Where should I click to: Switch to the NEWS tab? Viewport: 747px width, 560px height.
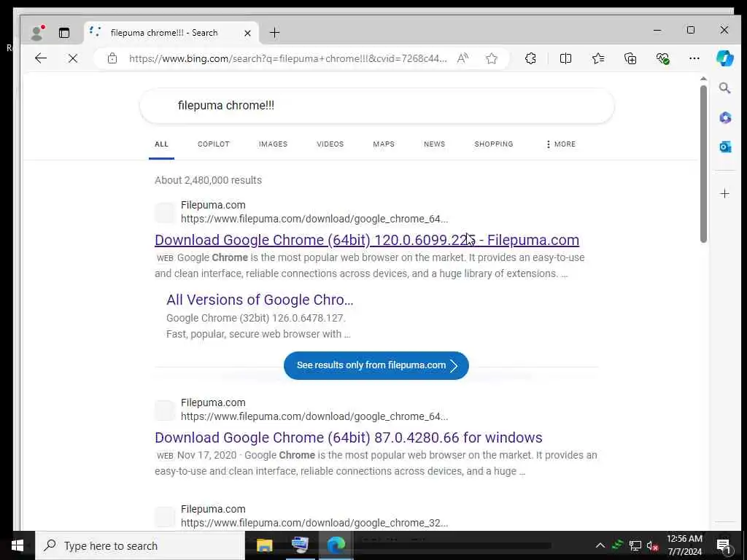click(x=435, y=144)
